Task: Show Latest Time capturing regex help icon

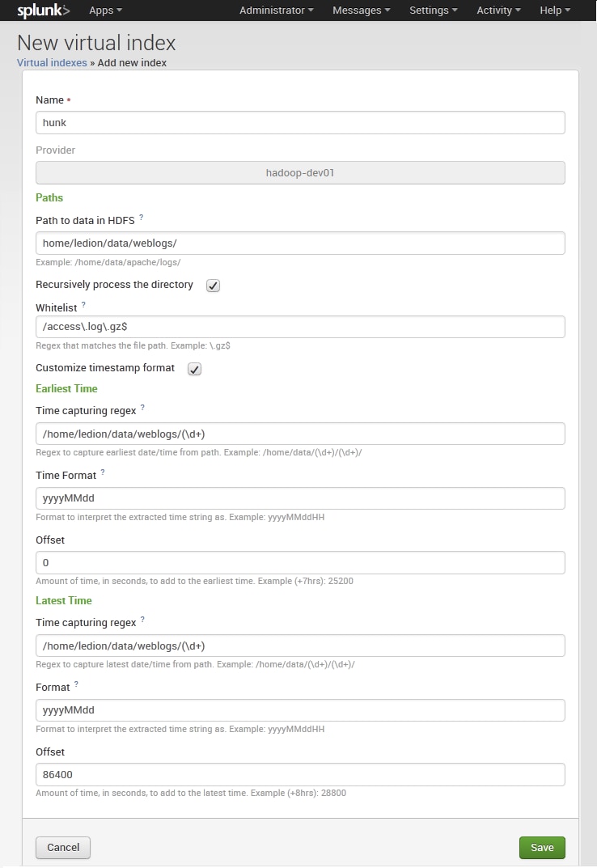Action: pos(142,620)
